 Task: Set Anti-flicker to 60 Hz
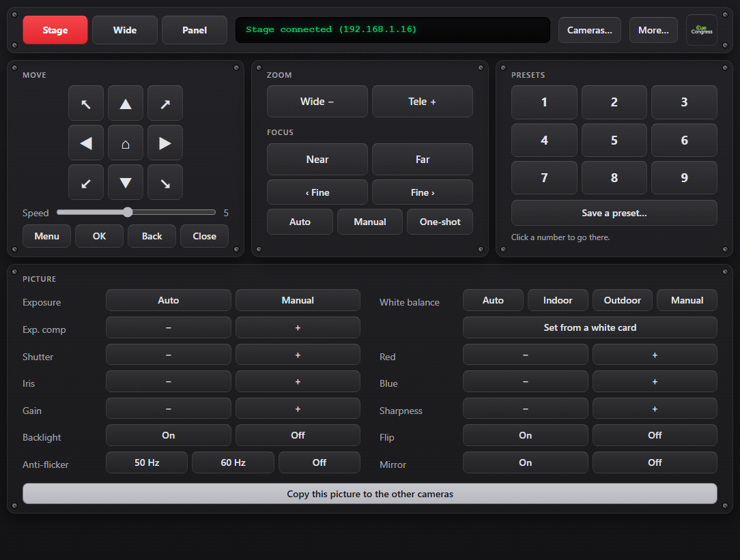233,462
